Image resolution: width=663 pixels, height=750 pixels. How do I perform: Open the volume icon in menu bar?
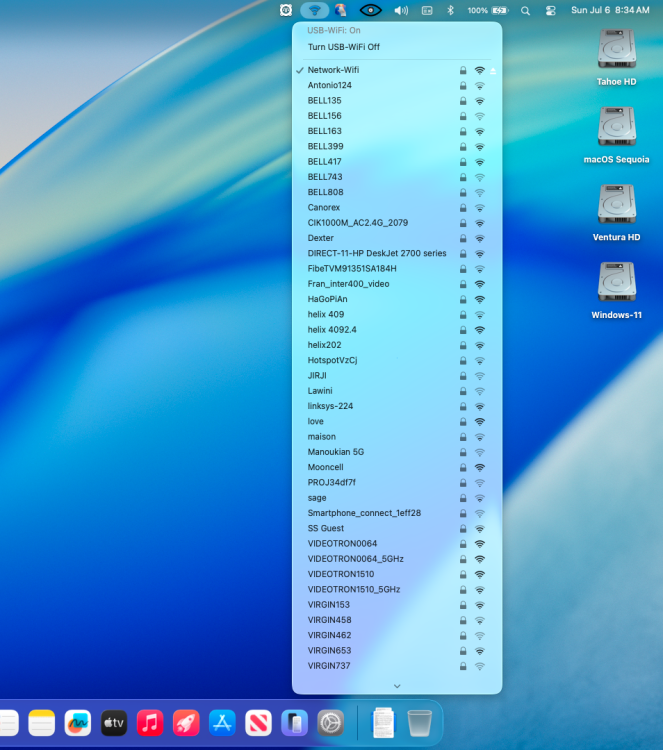point(401,11)
